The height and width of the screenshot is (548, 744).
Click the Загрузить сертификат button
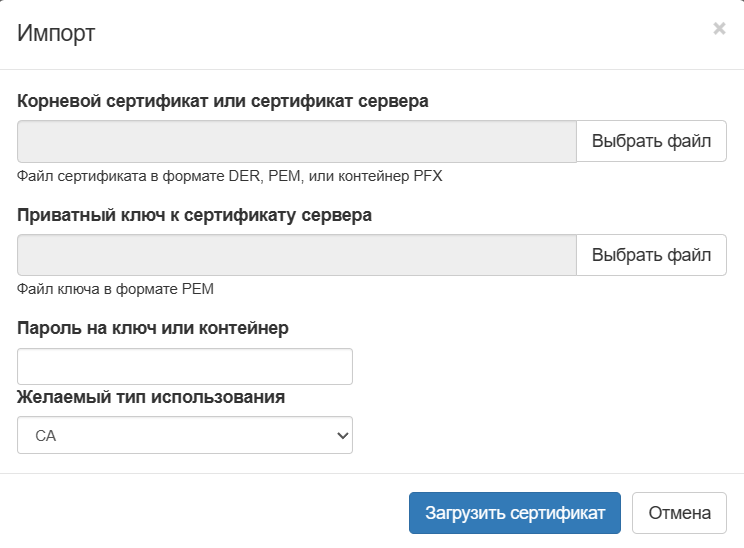(515, 513)
